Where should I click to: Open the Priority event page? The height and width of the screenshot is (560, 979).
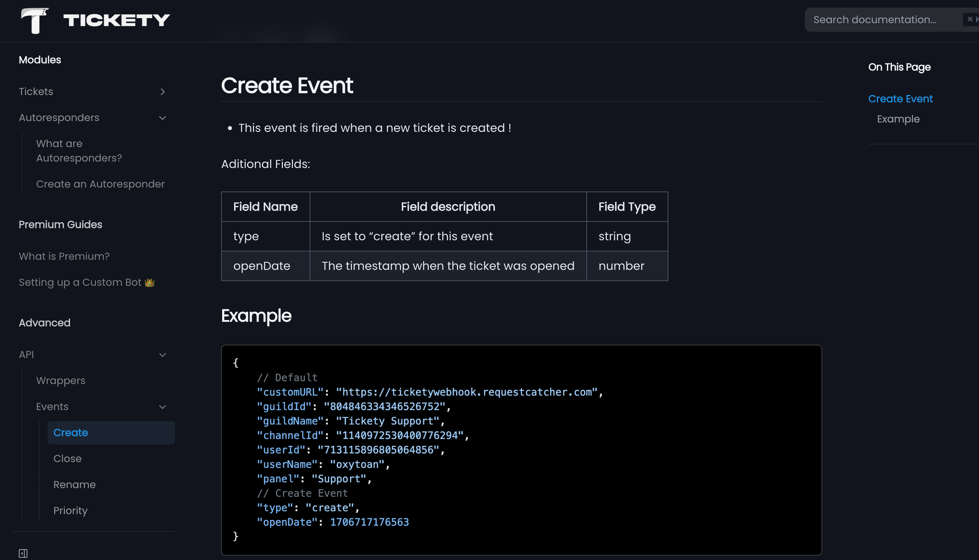[70, 510]
